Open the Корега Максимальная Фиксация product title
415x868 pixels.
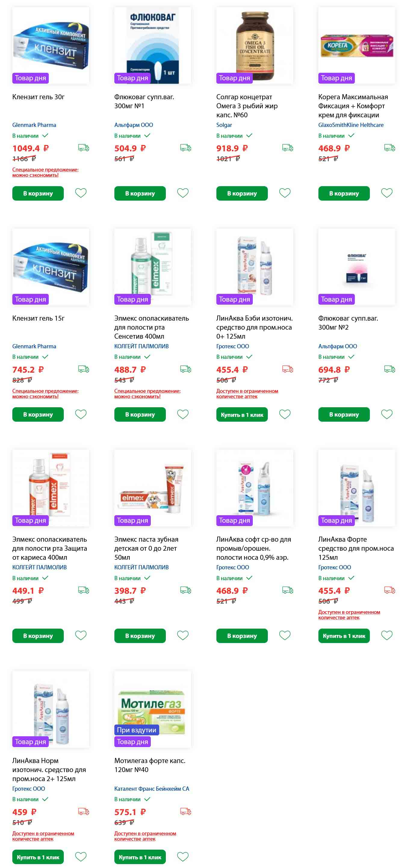(x=353, y=106)
